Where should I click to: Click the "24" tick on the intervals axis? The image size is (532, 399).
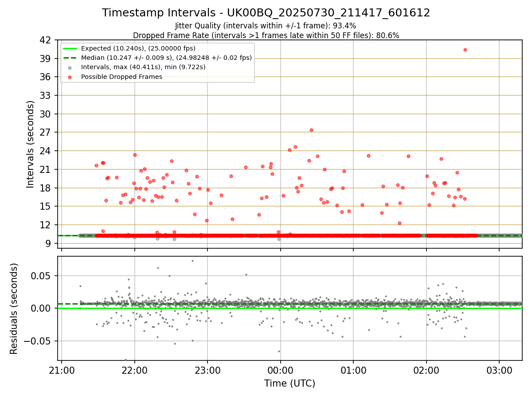coord(45,151)
